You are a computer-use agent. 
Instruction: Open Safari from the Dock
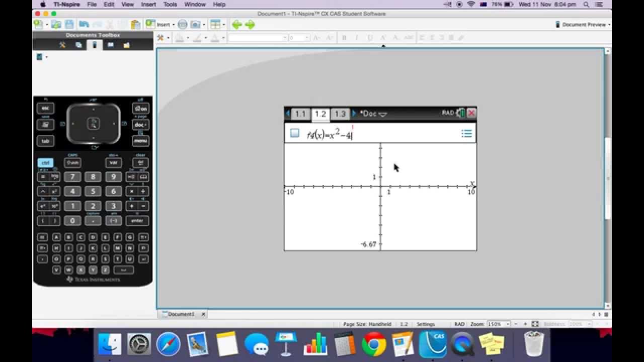169,345
